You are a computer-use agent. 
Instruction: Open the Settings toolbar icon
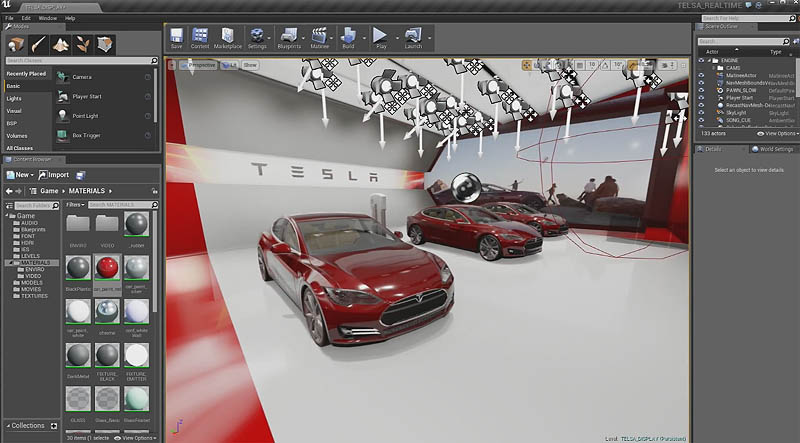point(256,38)
